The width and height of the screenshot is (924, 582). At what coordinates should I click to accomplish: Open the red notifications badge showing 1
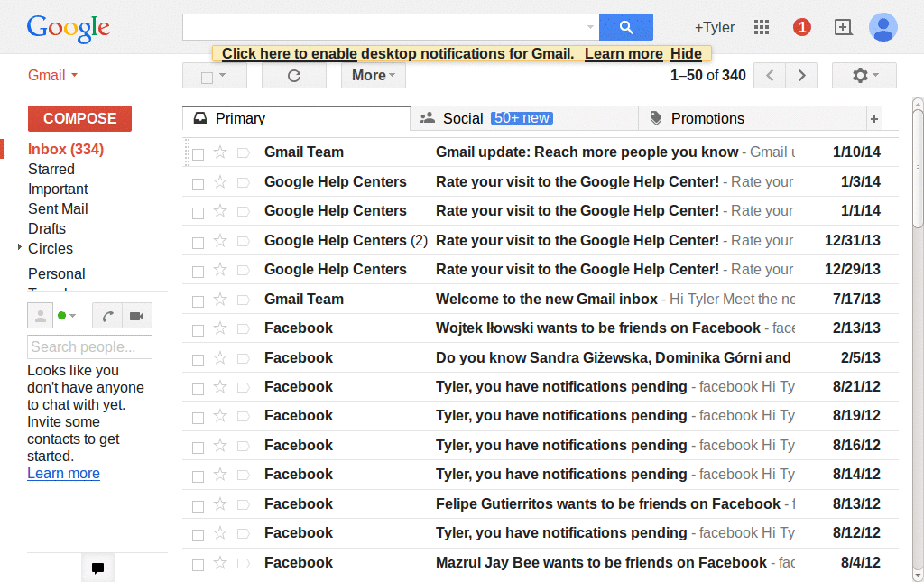801,27
